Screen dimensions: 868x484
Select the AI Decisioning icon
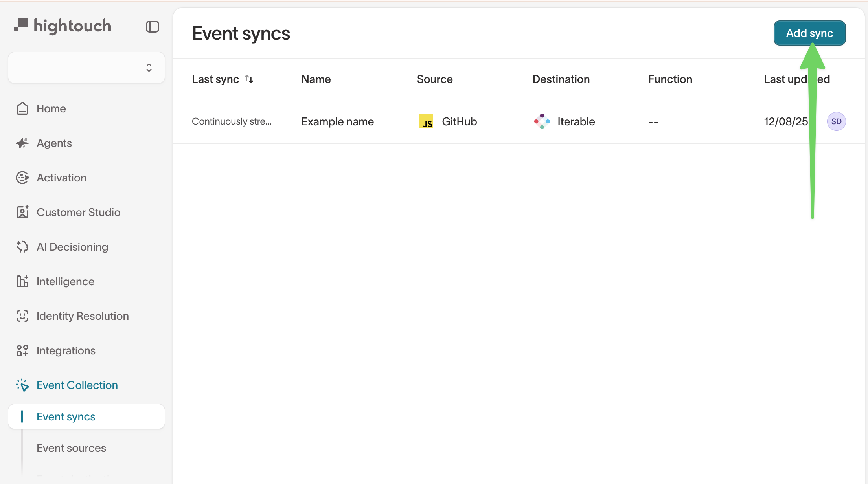point(22,247)
